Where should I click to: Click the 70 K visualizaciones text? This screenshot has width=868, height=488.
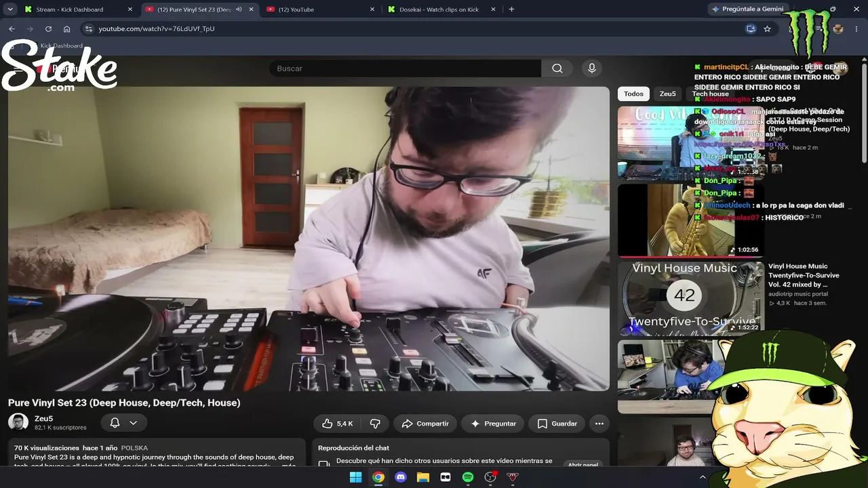[47, 448]
